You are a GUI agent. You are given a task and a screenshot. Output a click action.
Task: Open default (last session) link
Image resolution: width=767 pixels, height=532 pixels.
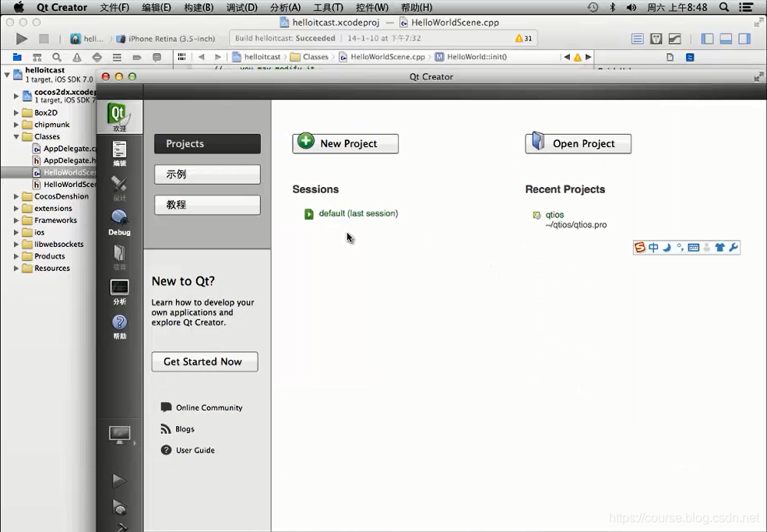[358, 213]
